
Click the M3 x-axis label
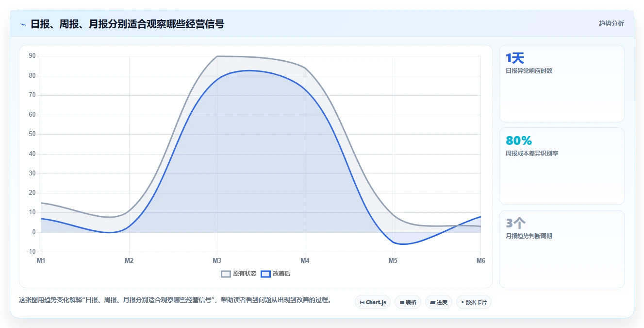pos(217,261)
